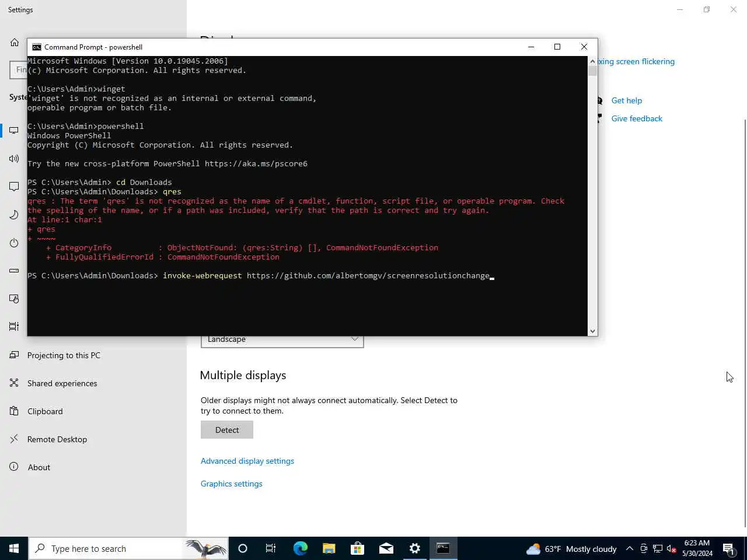The width and height of the screenshot is (747, 560).
Task: Select Shared experiences in sidebar
Action: [x=62, y=383]
